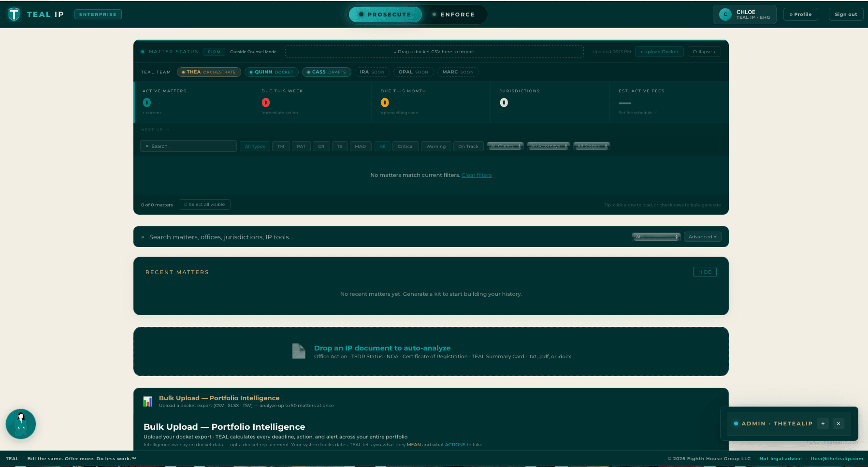Image resolution: width=868 pixels, height=467 pixels.
Task: Filter matters by Warning status
Action: tap(436, 146)
